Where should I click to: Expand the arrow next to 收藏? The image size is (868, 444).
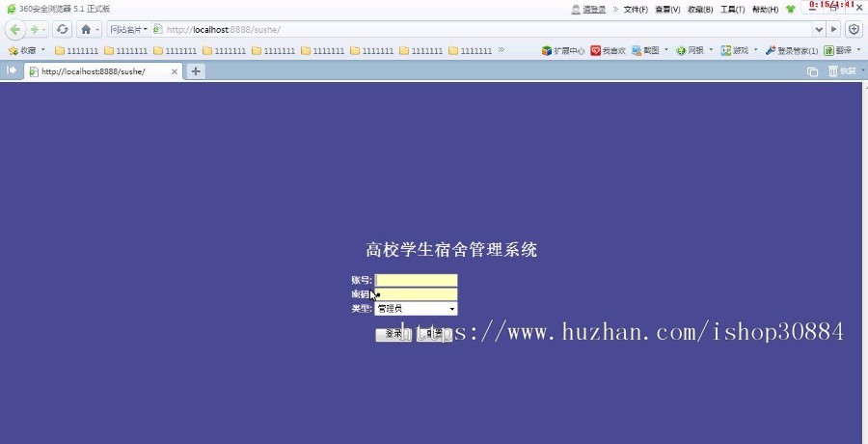coord(43,50)
